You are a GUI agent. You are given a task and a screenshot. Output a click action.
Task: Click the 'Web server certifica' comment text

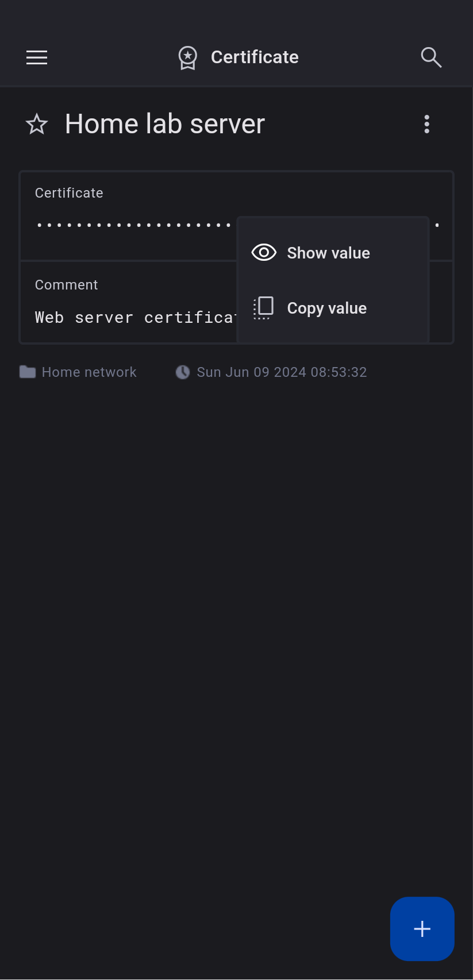[x=135, y=318]
